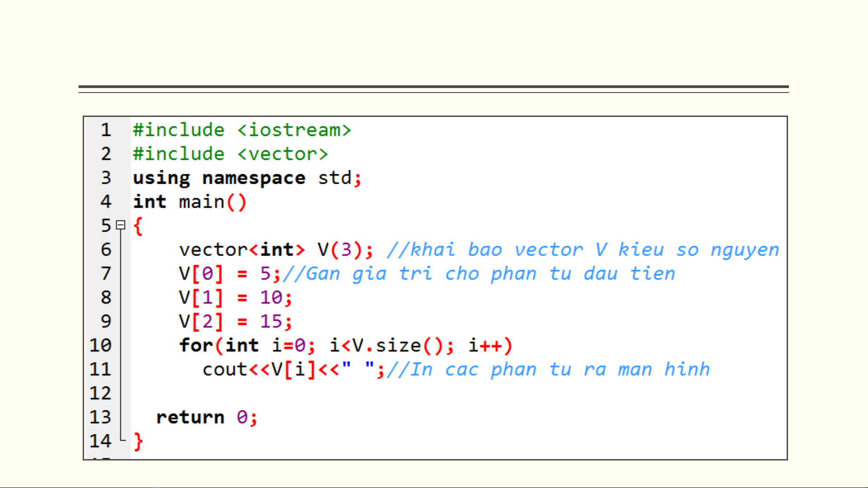Click the value 15 in V[2] assignment
The height and width of the screenshot is (488, 868).
coord(271,321)
